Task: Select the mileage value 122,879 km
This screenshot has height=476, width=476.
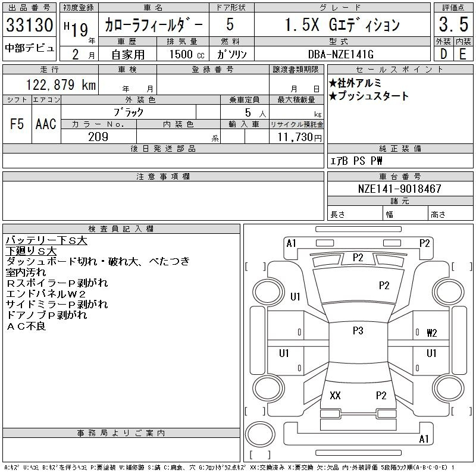Action: tap(60, 84)
